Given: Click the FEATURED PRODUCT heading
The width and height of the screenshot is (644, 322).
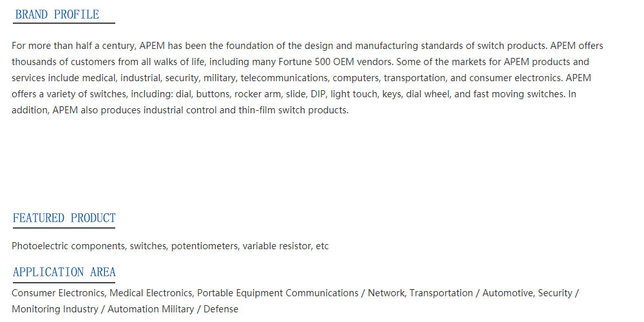Looking at the screenshot, I should pyautogui.click(x=64, y=218).
